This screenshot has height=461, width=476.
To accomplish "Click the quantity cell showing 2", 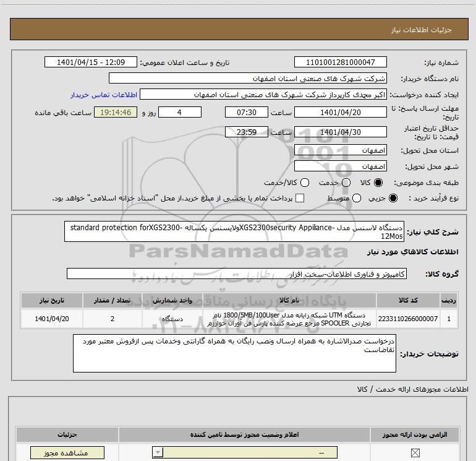I will pyautogui.click(x=113, y=319).
